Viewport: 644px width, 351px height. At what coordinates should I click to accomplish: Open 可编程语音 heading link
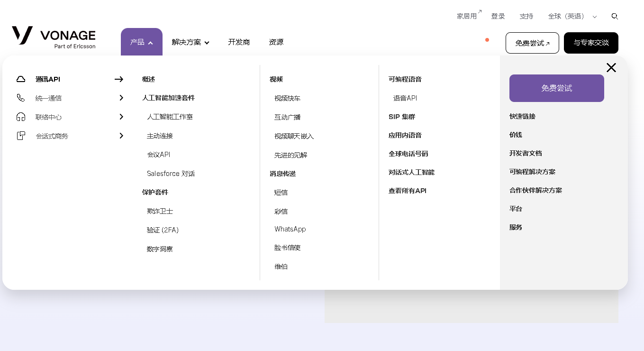(405, 79)
